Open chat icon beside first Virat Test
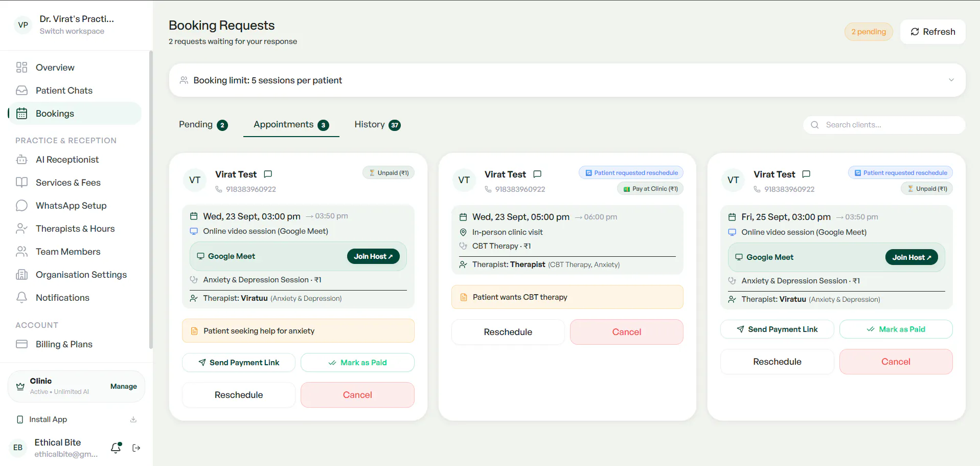 point(268,174)
